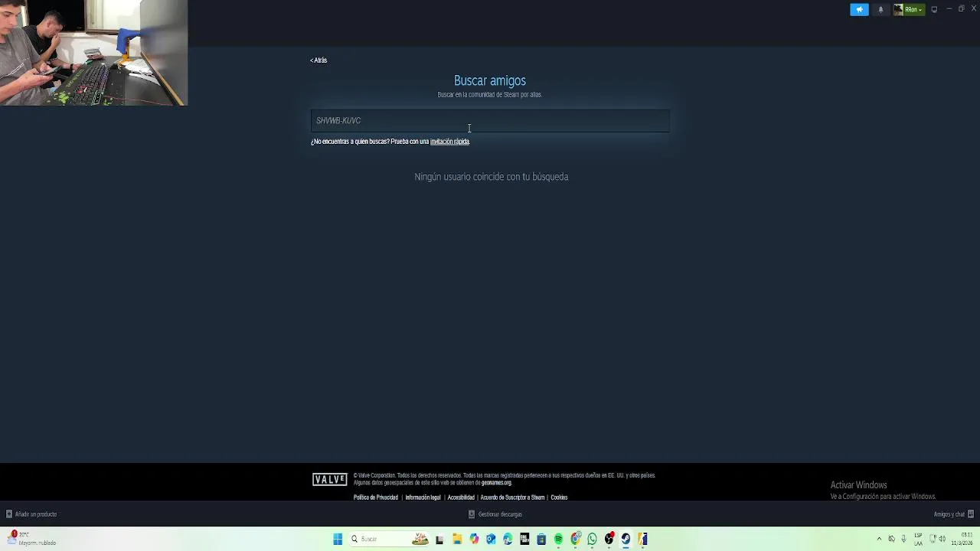This screenshot has height=551, width=980.
Task: Open Chrome from the taskbar
Action: point(575,539)
